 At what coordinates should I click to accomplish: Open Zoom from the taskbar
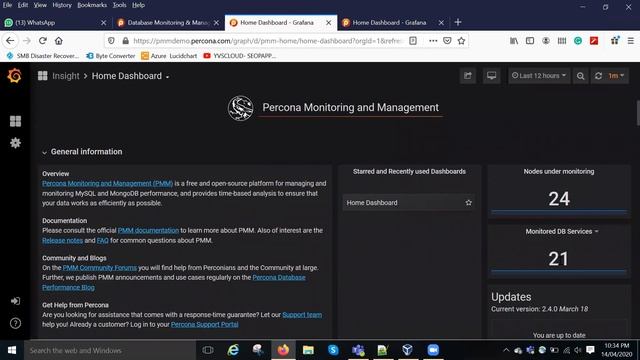433,350
